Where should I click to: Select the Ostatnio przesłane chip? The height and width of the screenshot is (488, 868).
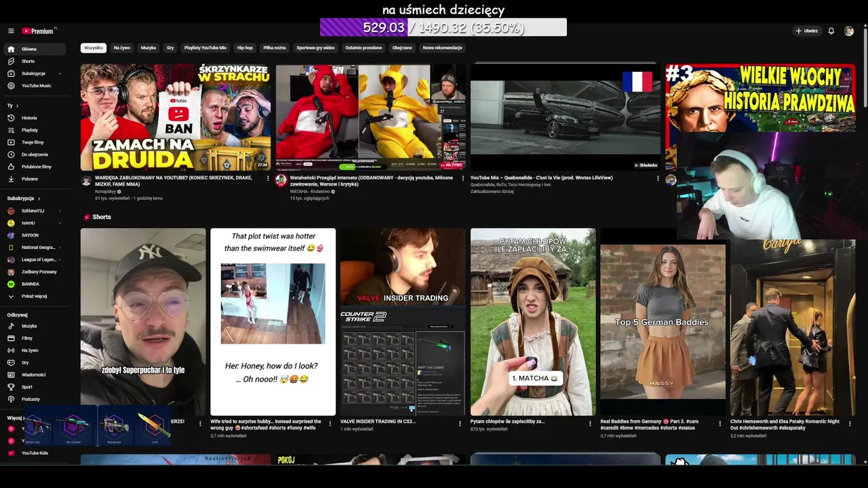[x=363, y=48]
